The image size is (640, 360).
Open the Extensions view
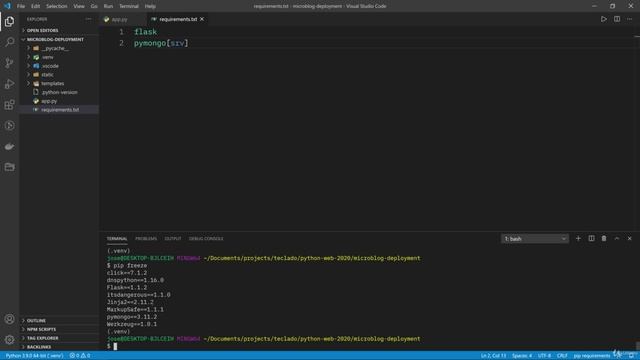9,104
